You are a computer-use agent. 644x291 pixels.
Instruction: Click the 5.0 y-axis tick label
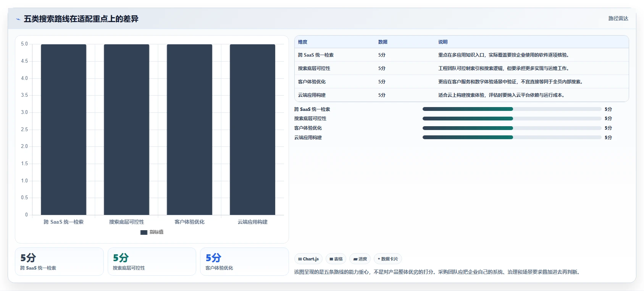(x=24, y=44)
